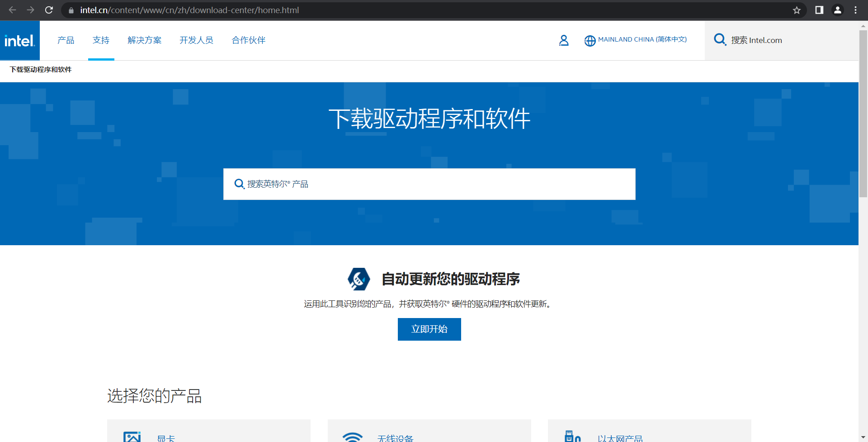
Task: View site security lock information
Action: [x=71, y=10]
